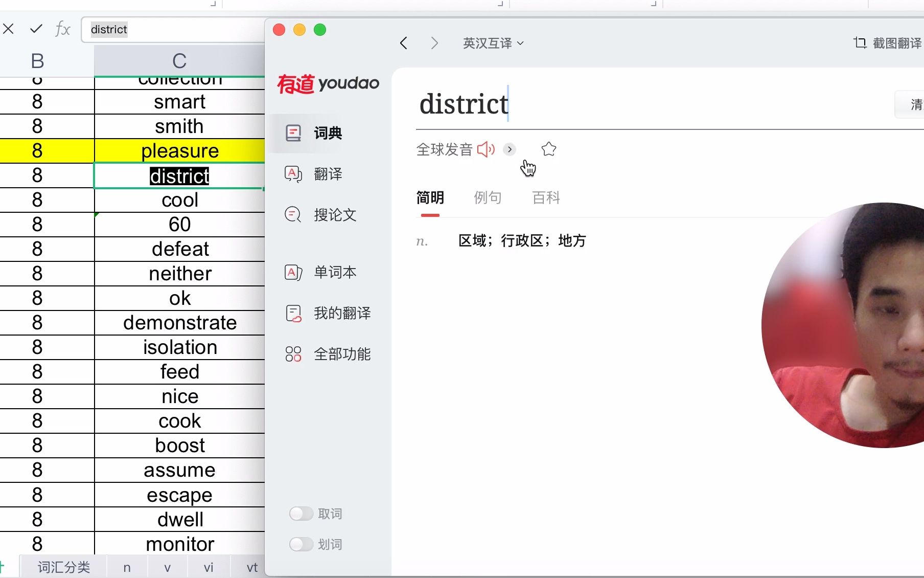Click the cell containing ok

pos(180,298)
